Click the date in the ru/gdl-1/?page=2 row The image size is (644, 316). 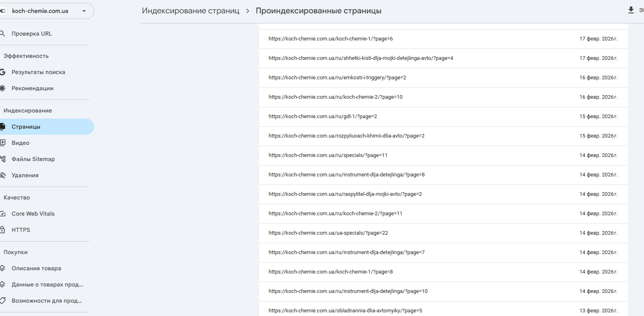598,117
